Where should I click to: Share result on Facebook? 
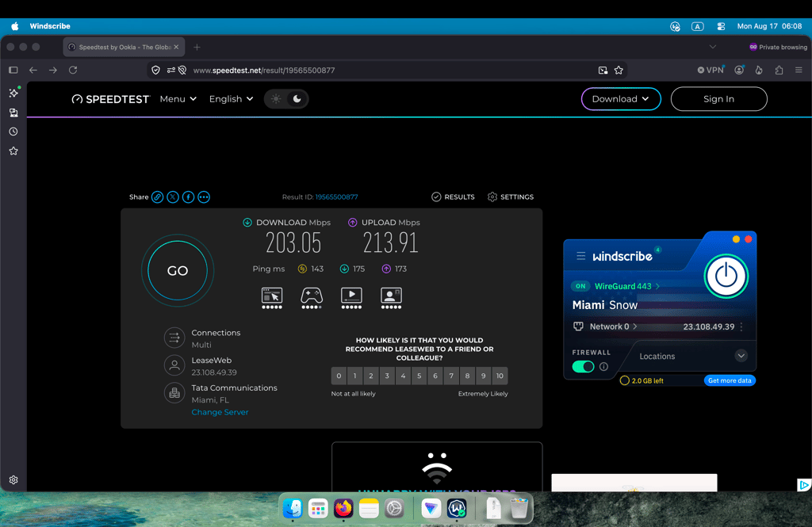click(x=189, y=197)
